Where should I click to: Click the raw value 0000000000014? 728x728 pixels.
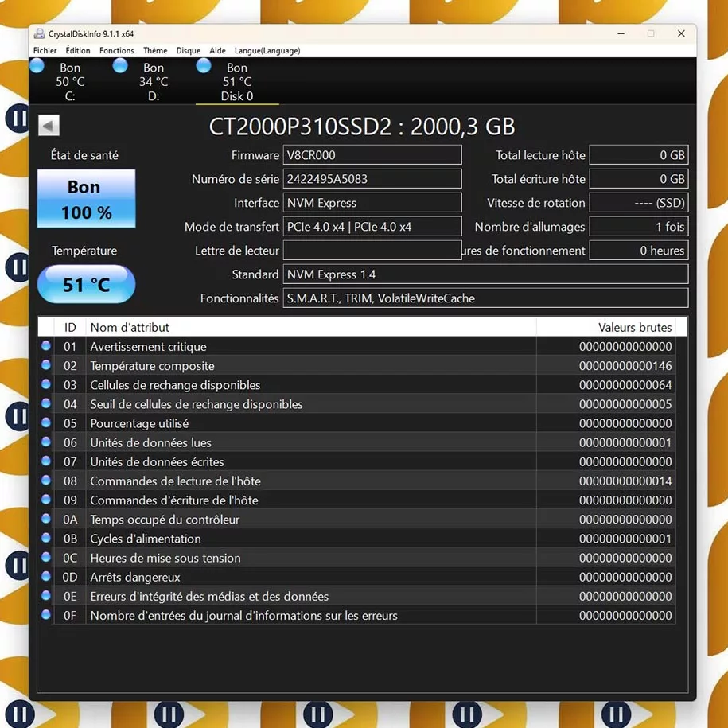(x=625, y=481)
